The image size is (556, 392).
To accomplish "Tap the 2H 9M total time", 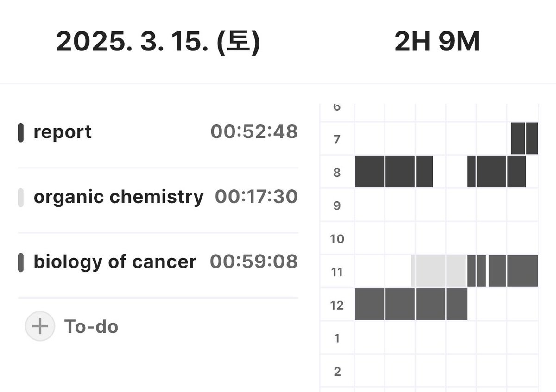I will click(x=437, y=42).
